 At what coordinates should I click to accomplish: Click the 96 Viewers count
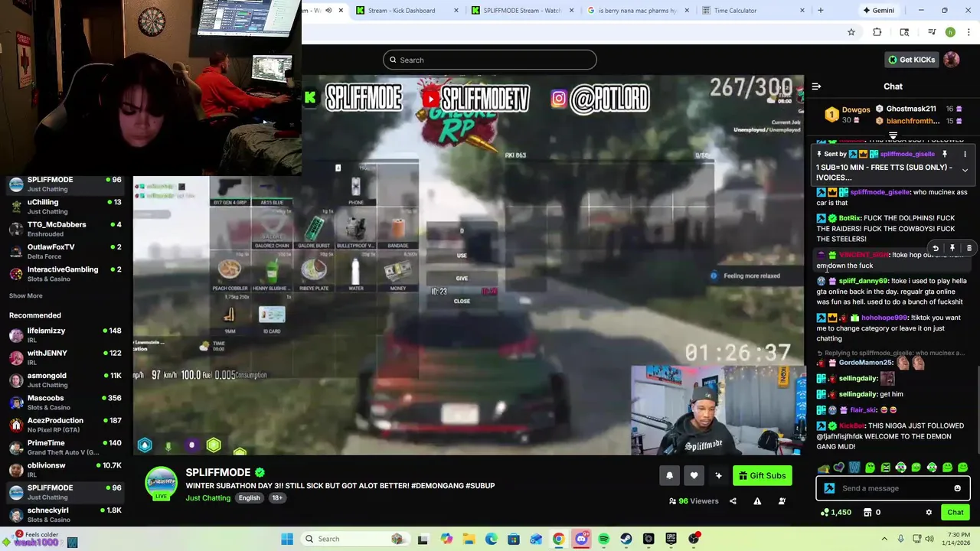693,501
